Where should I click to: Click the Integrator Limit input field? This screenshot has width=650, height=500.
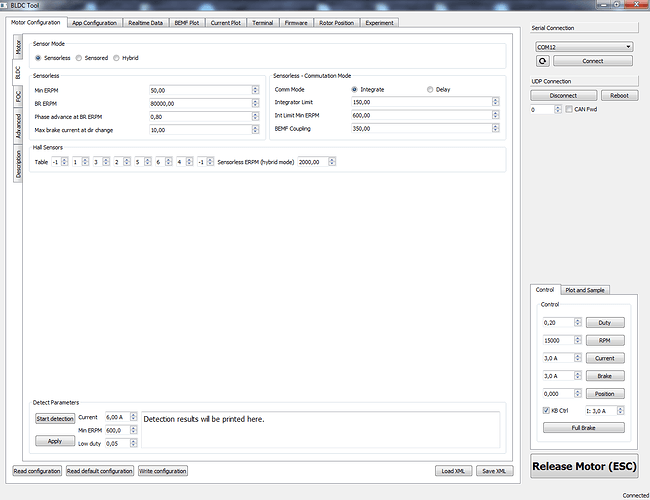[x=420, y=102]
